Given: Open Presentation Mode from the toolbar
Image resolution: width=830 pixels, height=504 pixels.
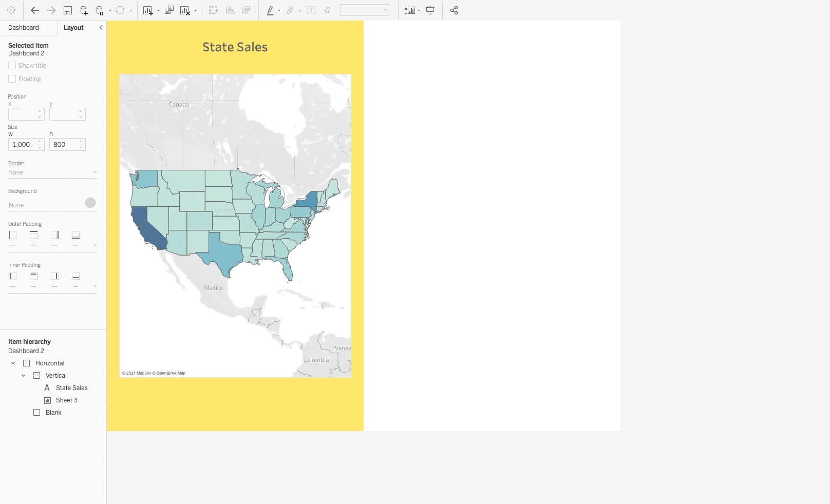Looking at the screenshot, I should point(430,10).
